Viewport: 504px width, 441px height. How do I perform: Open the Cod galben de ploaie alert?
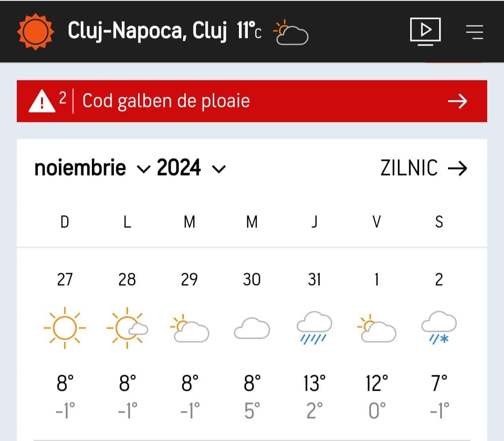point(166,101)
